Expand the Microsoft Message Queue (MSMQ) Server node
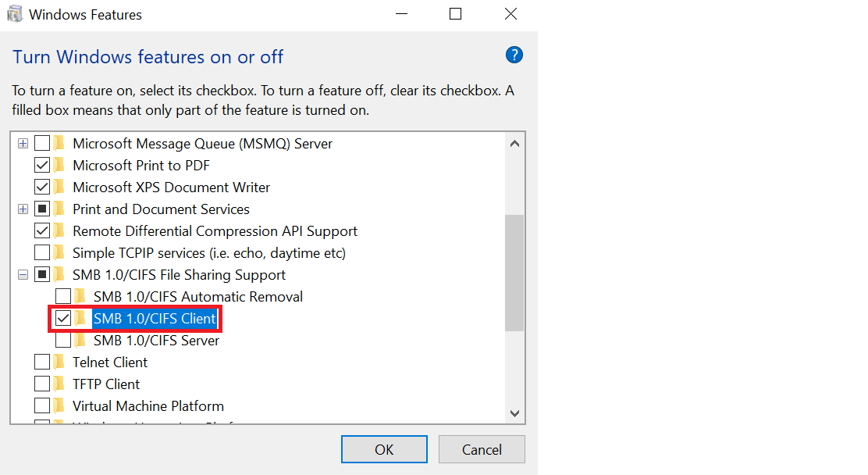The width and height of the screenshot is (868, 475). [23, 144]
